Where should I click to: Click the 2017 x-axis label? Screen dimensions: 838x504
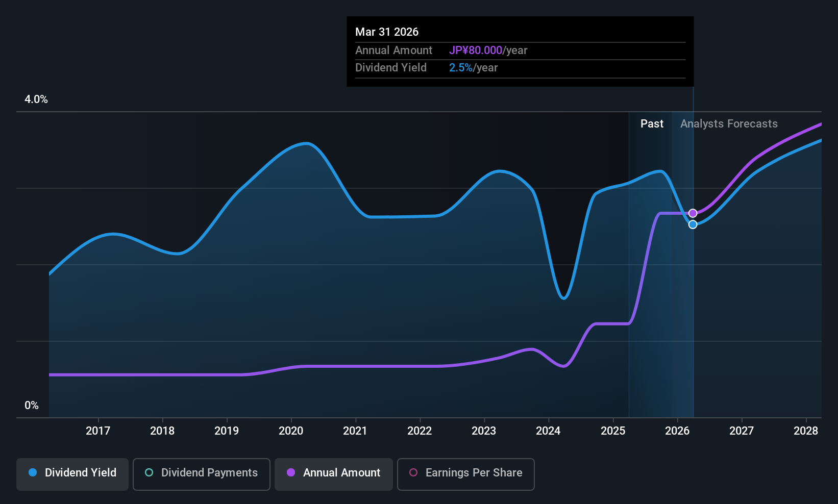pyautogui.click(x=98, y=431)
